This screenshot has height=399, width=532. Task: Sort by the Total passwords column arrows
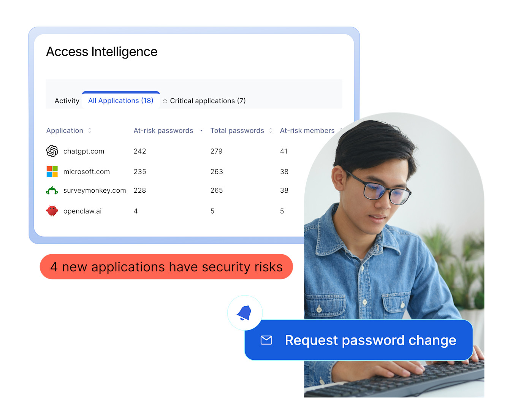(x=271, y=130)
